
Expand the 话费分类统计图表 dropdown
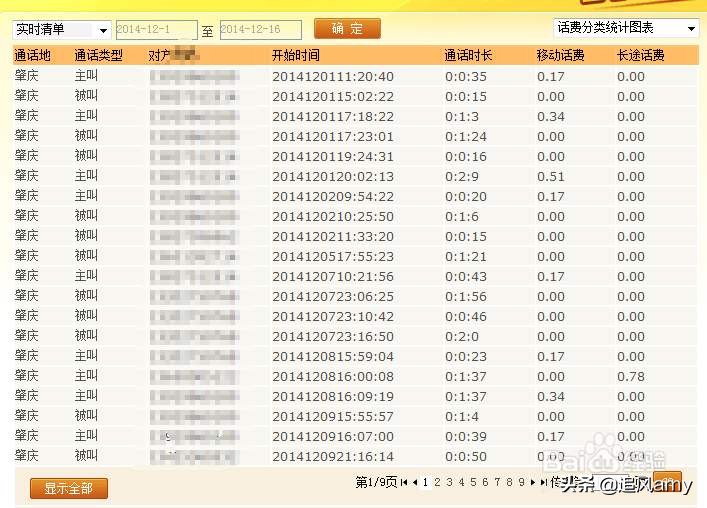[x=626, y=29]
